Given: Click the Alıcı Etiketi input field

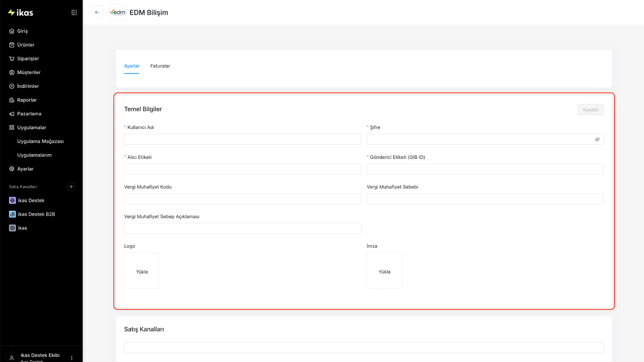Looking at the screenshot, I should (x=243, y=169).
